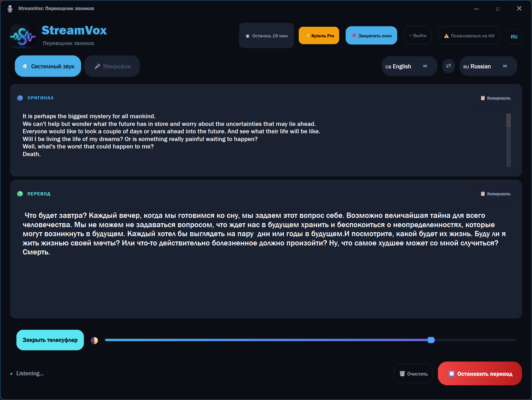Click the swap languages arrows icon
Image resolution: width=532 pixels, height=400 pixels.
tap(448, 66)
